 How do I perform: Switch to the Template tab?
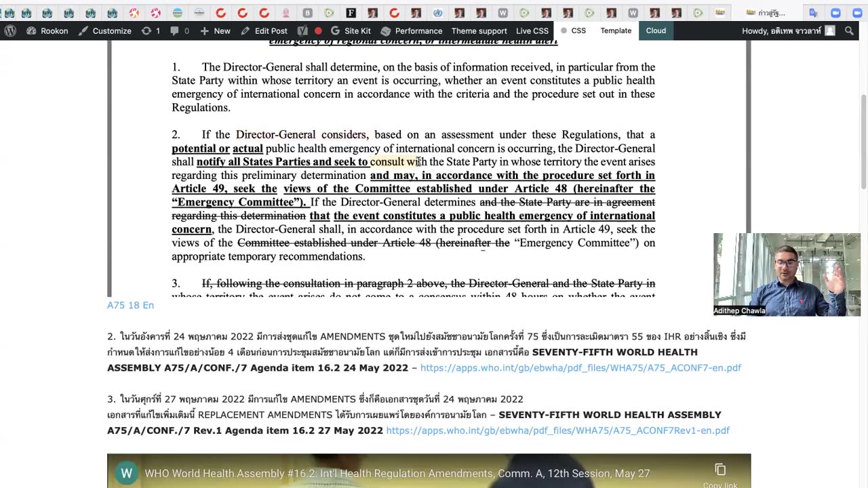click(x=616, y=30)
